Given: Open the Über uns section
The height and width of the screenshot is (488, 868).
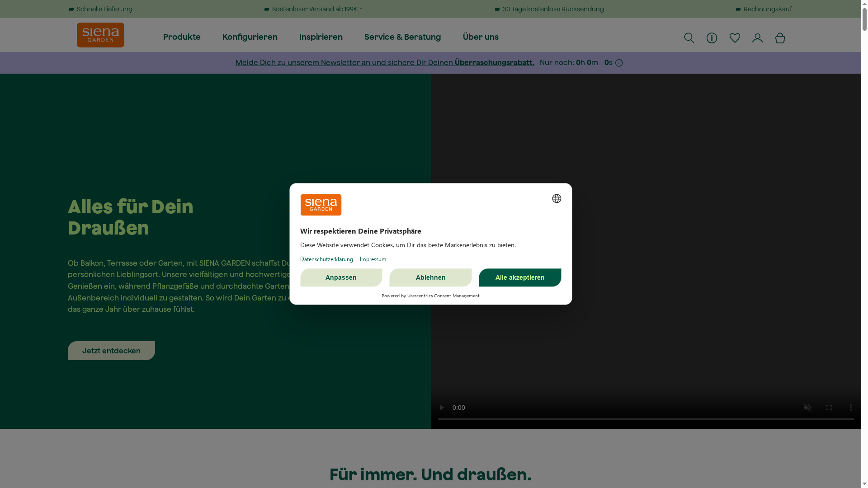Looking at the screenshot, I should coord(480,37).
